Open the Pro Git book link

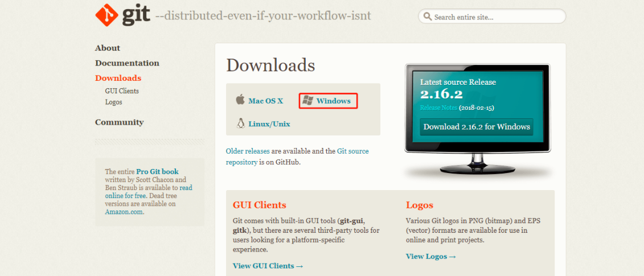(158, 172)
